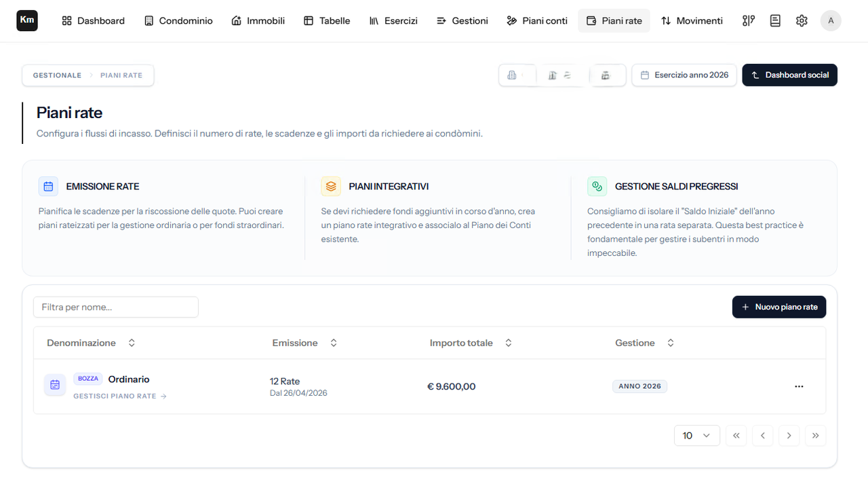Click the Km logo icon
The width and height of the screenshot is (868, 486).
[x=27, y=21]
